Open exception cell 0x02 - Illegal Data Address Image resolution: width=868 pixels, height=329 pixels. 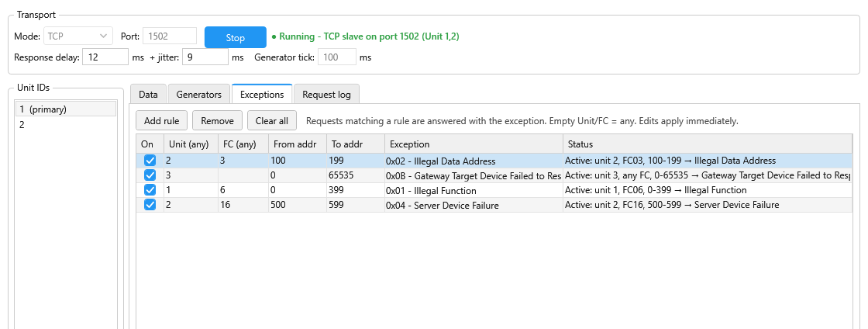(474, 161)
